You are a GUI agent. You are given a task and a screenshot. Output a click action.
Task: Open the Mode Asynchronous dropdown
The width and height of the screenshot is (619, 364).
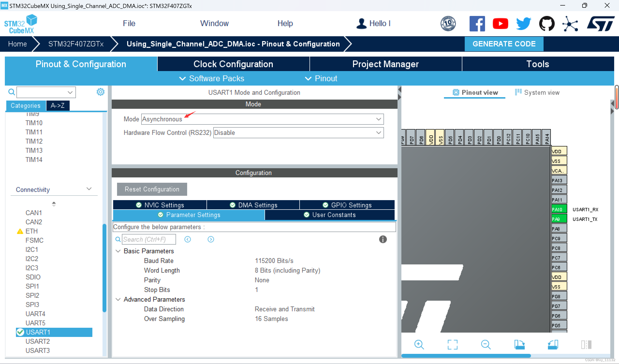[x=262, y=119]
